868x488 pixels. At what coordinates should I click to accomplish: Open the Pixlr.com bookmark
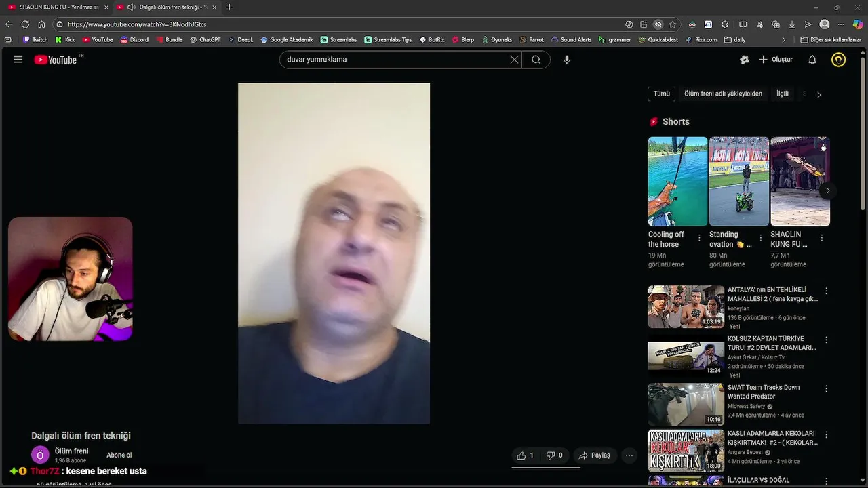[x=701, y=40]
